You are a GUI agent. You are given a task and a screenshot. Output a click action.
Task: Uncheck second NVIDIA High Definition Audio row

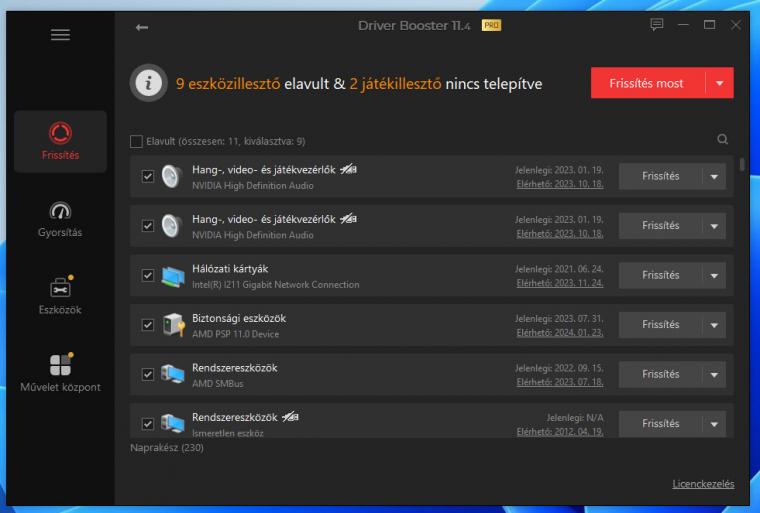148,226
